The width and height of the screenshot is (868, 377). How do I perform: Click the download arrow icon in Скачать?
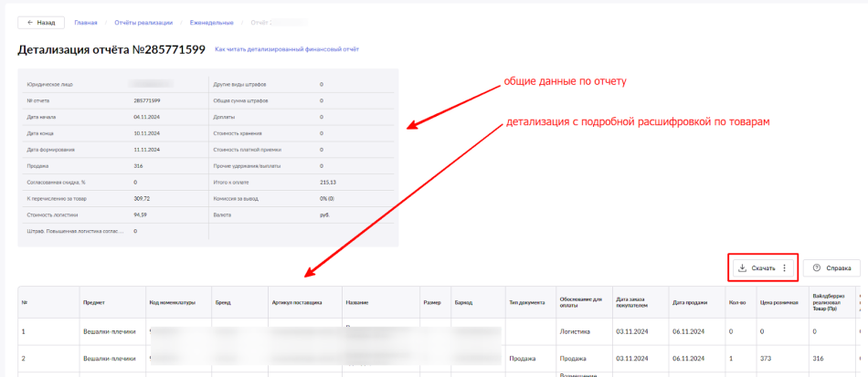(743, 268)
